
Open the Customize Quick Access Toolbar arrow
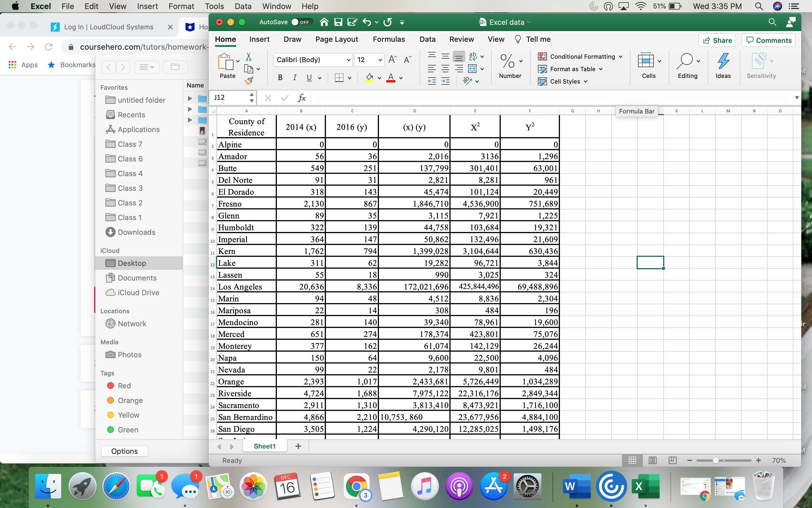tap(402, 23)
